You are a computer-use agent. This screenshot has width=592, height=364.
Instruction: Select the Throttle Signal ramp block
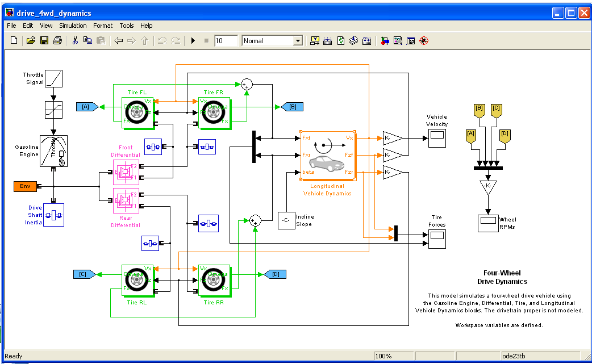(53, 78)
